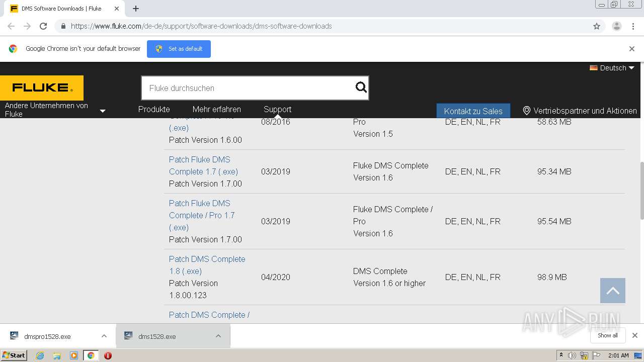The image size is (644, 362).
Task: Open Patch DMS Complete 1.8 (.exe) link
Action: click(207, 265)
